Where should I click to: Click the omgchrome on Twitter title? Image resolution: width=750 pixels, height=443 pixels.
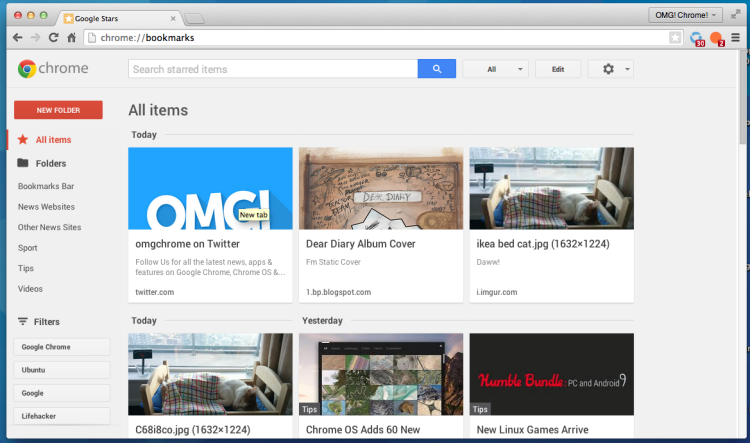[x=188, y=244]
